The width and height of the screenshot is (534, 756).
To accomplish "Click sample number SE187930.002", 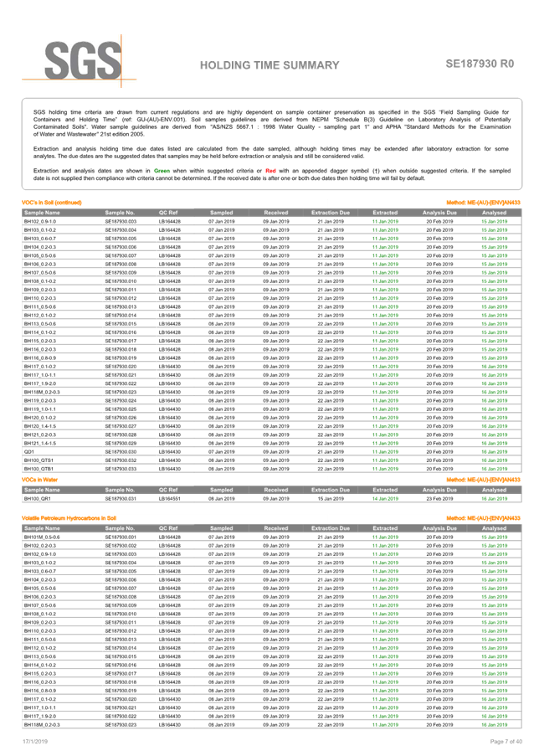I will [121, 546].
